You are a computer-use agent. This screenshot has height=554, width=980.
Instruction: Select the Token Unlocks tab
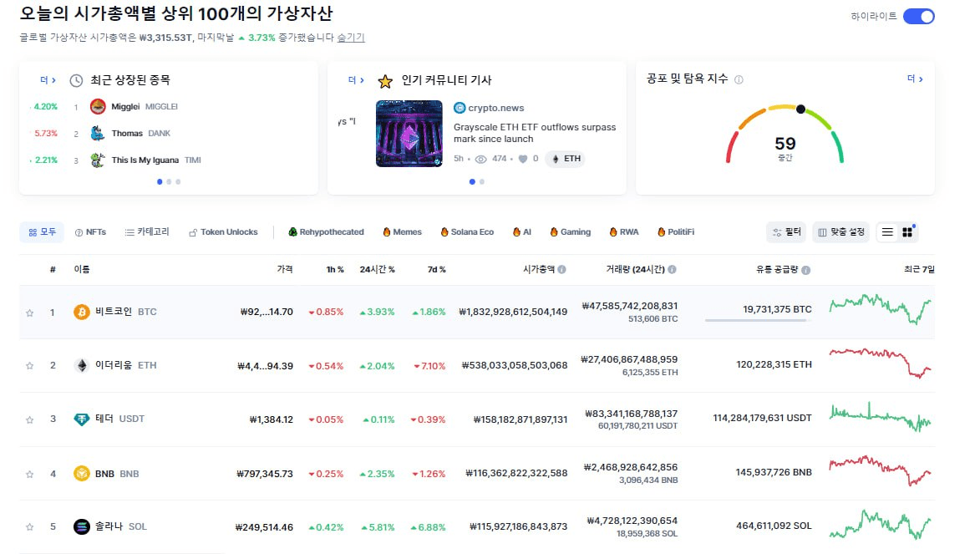pos(223,232)
